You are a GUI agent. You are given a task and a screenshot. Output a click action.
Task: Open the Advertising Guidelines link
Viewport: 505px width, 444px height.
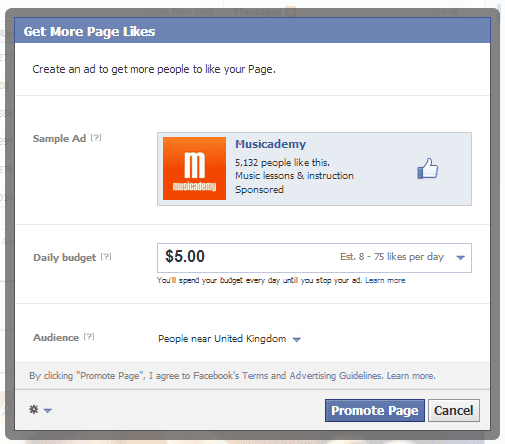(x=335, y=376)
